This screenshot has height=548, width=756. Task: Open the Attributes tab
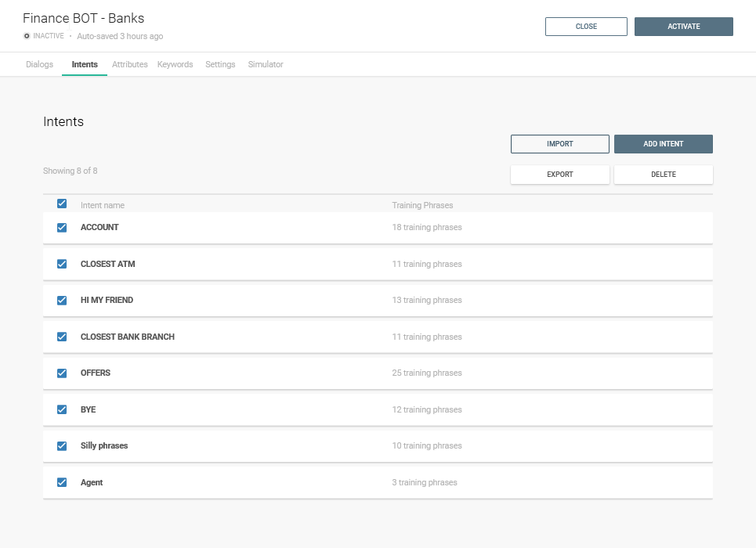pyautogui.click(x=129, y=64)
